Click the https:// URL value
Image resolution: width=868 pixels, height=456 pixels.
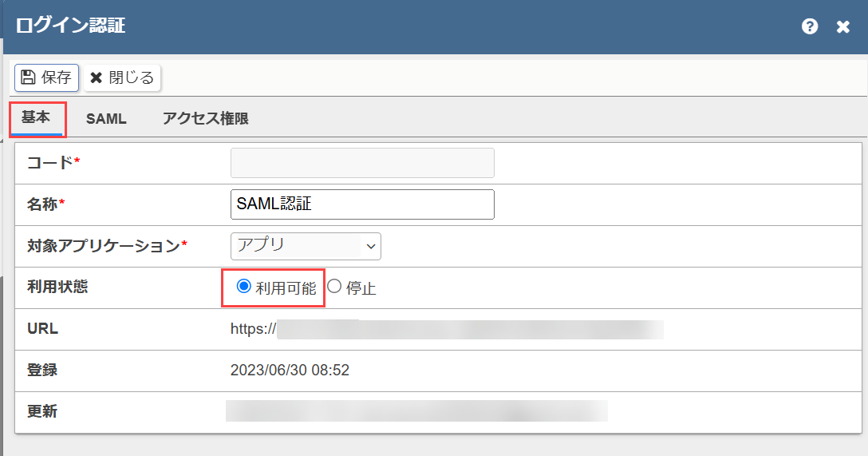447,329
